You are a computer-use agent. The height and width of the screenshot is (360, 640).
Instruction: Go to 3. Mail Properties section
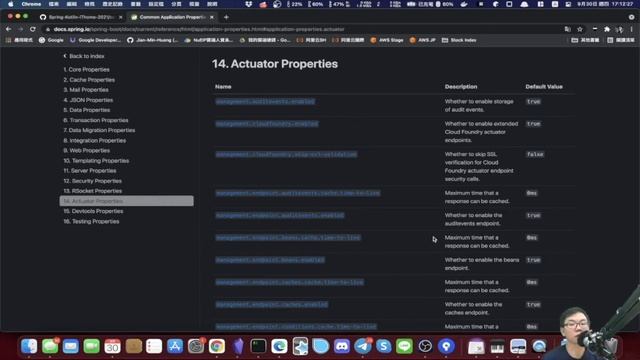[86, 90]
